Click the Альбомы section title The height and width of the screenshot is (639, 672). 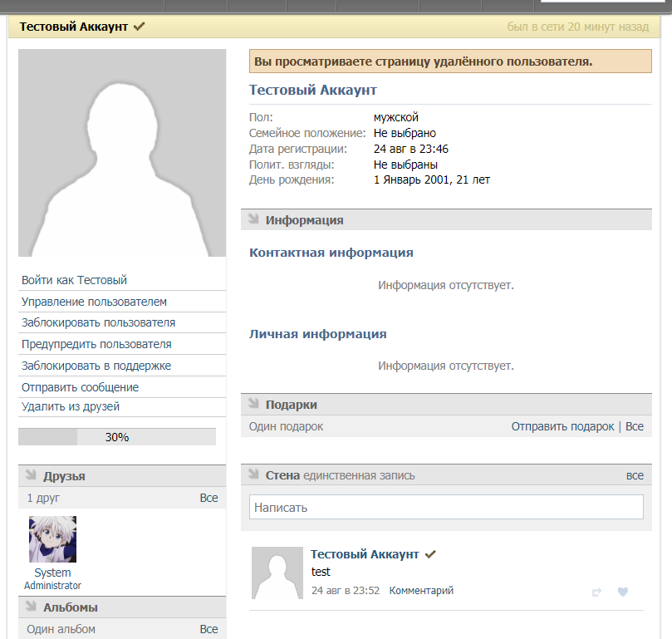(x=71, y=607)
